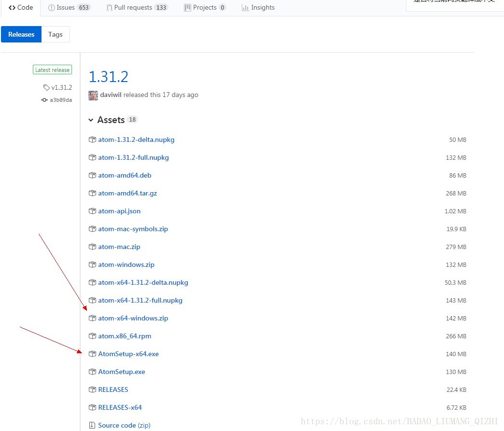This screenshot has width=504, height=431.
Task: Click daviwil's avatar image
Action: 93,96
